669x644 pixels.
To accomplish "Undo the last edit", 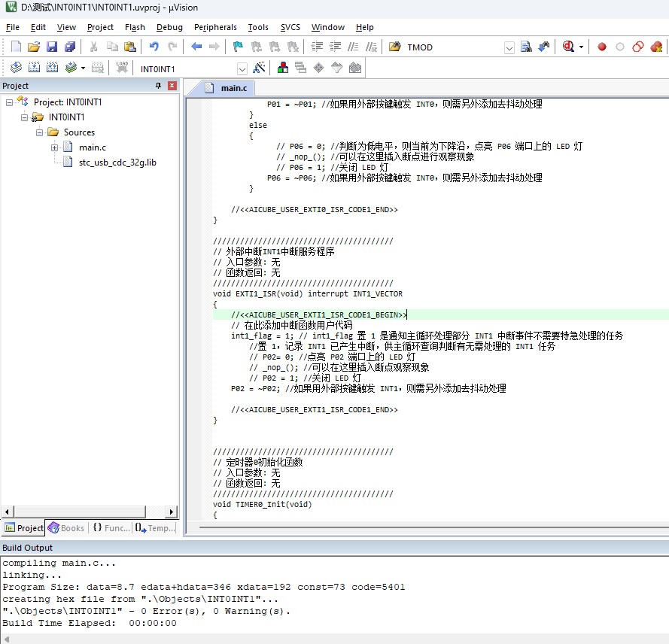I will coord(154,47).
